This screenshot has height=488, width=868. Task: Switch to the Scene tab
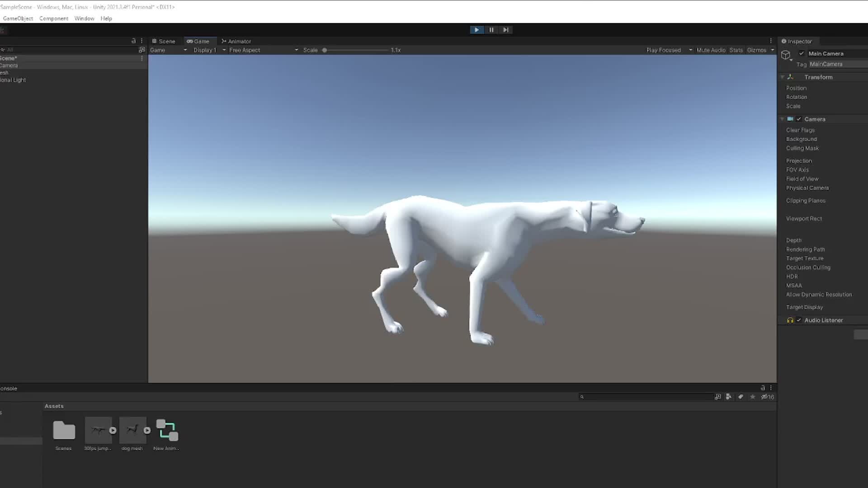tap(165, 41)
